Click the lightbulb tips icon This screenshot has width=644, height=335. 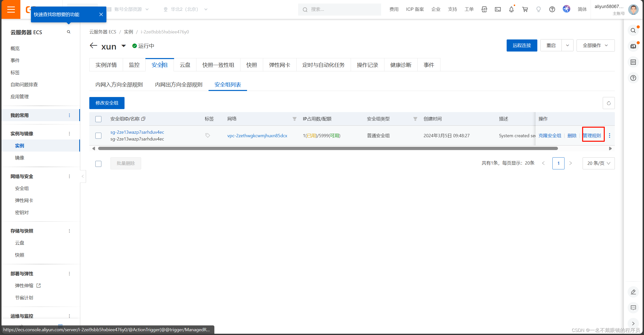pyautogui.click(x=539, y=9)
